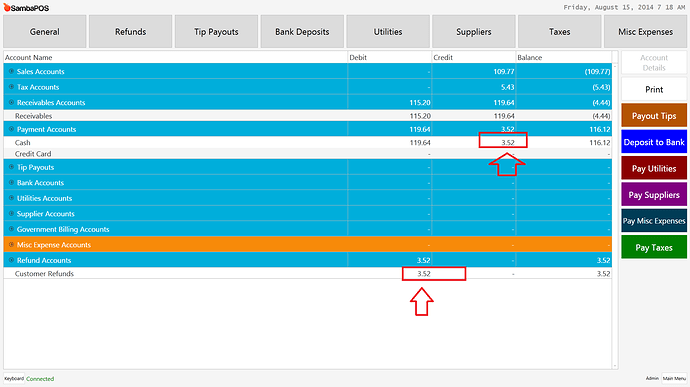Click the Misc Expense Accounts expand icon
This screenshot has width=690, height=387.
[11, 244]
